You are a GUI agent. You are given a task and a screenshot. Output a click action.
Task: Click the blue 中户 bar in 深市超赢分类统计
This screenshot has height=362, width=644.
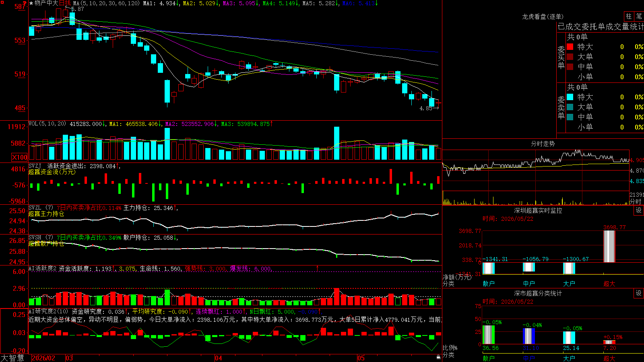point(529,336)
